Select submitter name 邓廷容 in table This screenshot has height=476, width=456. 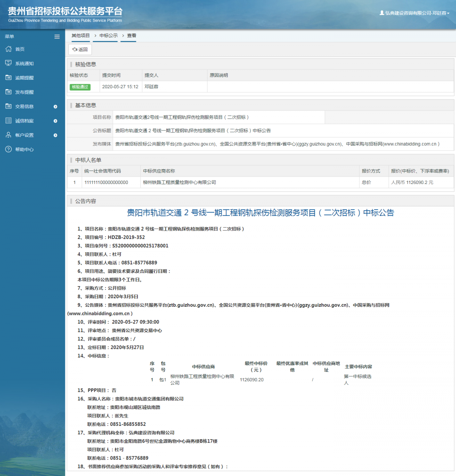(151, 87)
